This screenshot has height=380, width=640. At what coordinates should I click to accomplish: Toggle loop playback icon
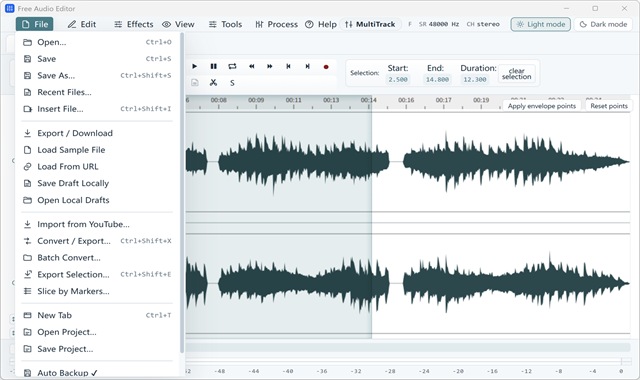pos(232,67)
